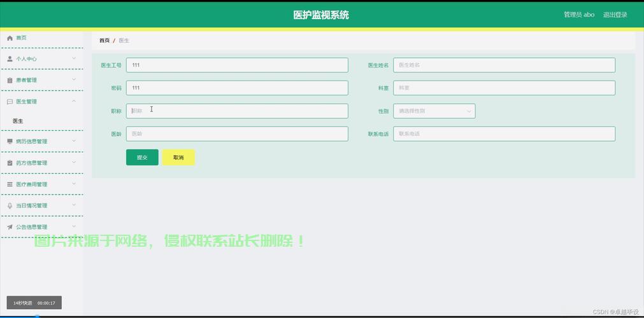Screen dimensions: 644x318
Task: Focus the 密码 password field
Action: (237, 88)
